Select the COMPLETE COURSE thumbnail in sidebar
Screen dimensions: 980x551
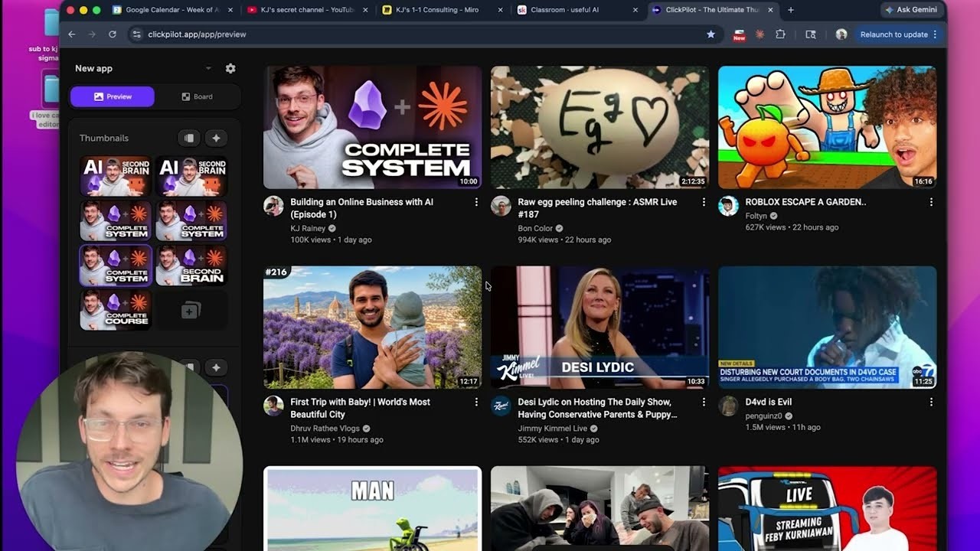click(x=116, y=309)
